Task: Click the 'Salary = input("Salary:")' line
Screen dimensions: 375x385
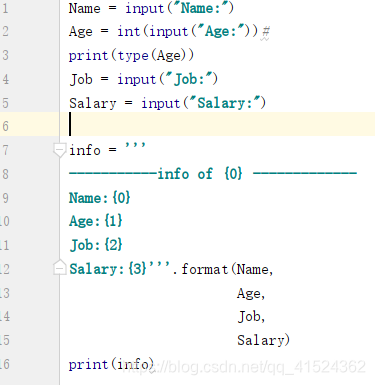Action: coord(167,103)
